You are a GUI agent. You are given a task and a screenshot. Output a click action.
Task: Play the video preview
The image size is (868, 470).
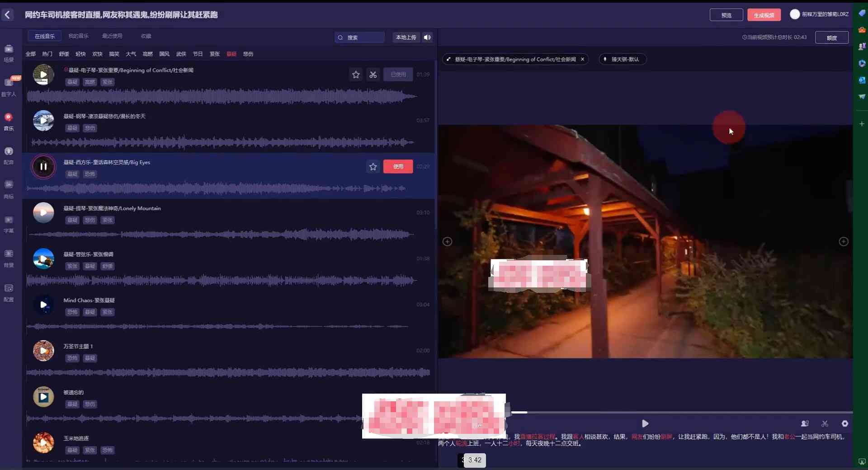tap(645, 423)
